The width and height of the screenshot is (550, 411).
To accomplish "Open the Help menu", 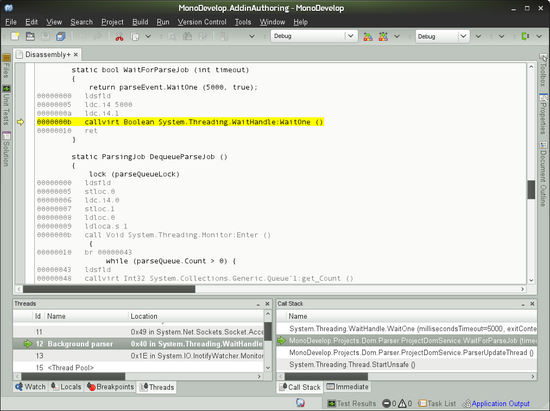I will click(x=300, y=22).
